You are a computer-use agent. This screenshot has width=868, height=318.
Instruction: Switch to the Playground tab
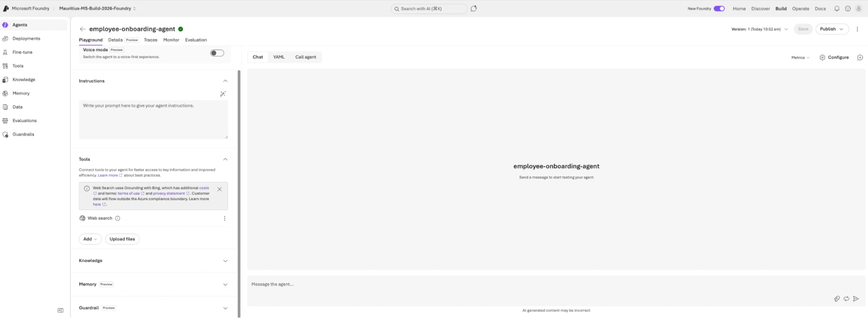[x=91, y=40]
